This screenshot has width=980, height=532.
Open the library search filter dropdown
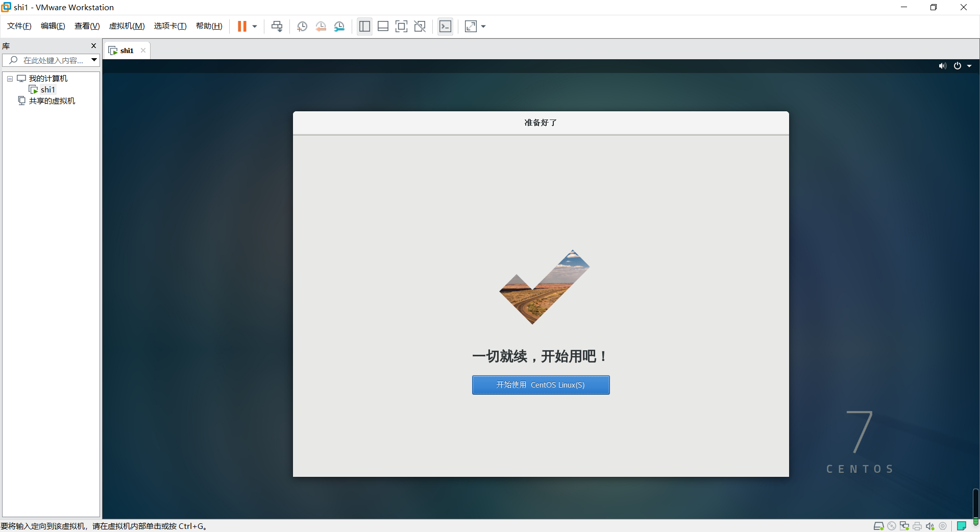[x=94, y=60]
